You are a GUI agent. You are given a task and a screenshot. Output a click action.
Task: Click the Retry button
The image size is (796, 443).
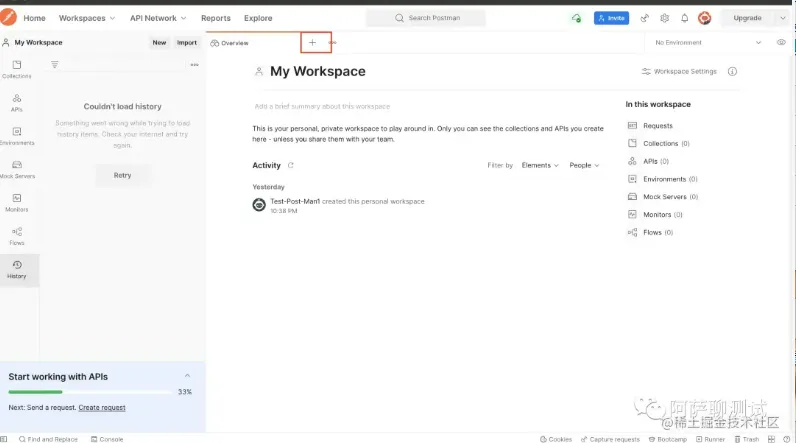pyautogui.click(x=122, y=175)
